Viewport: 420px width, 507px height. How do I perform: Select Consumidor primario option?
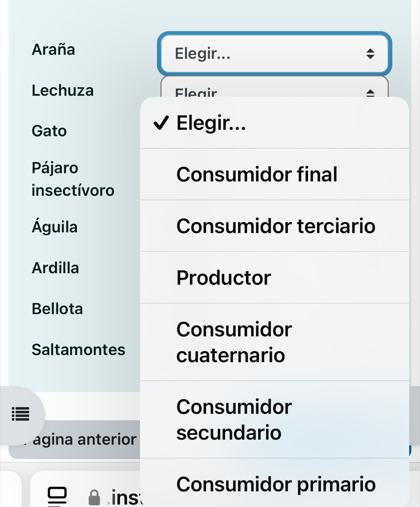(275, 484)
